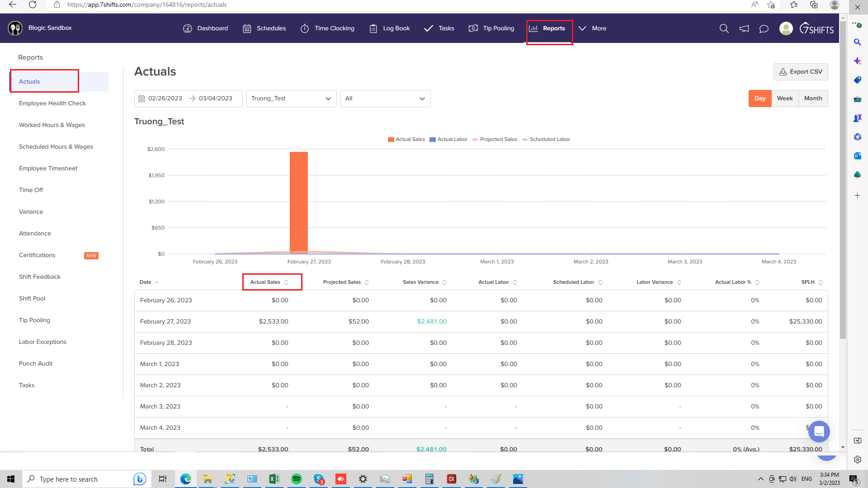Expand the More navigation menu
The width and height of the screenshot is (868, 488).
(x=593, y=28)
